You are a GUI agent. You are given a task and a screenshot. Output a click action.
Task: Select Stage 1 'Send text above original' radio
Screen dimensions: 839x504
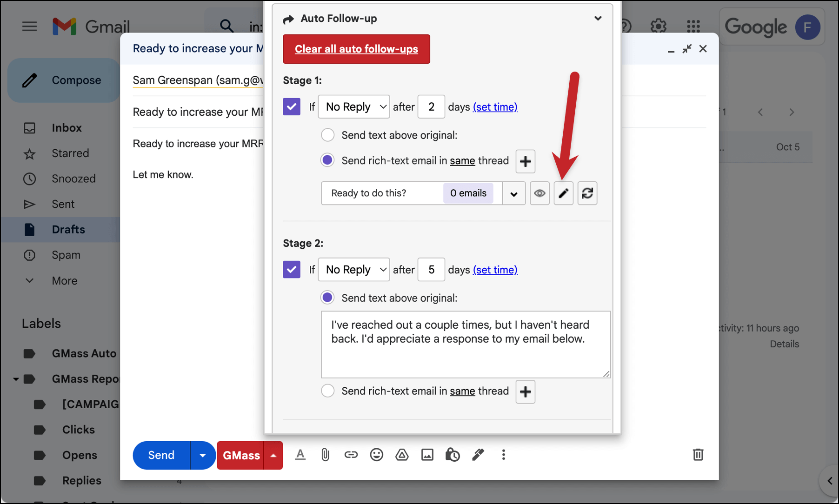click(327, 135)
